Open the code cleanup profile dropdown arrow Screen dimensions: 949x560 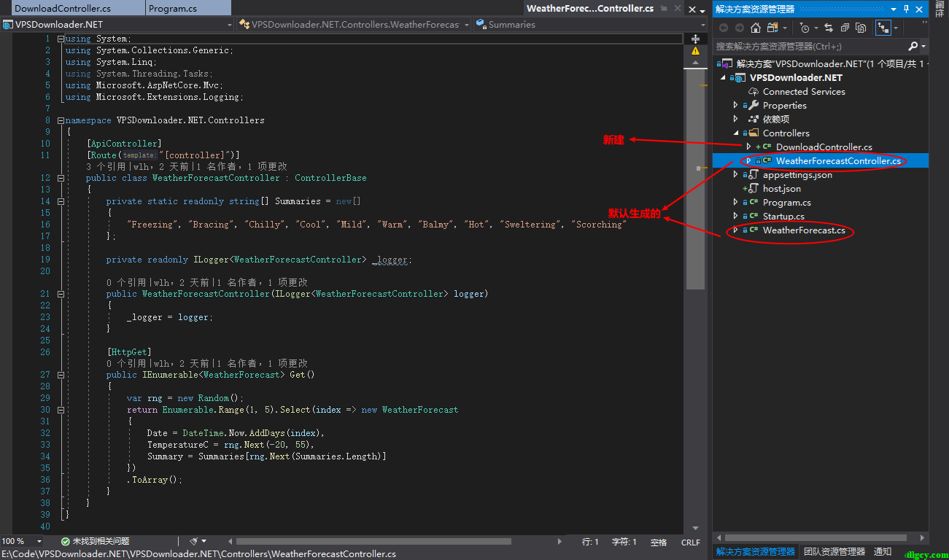click(204, 542)
